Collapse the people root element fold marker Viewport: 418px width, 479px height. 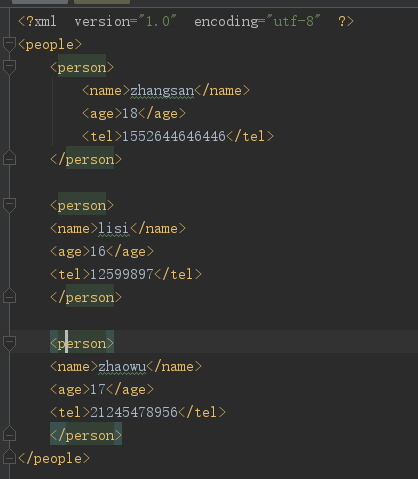9,44
